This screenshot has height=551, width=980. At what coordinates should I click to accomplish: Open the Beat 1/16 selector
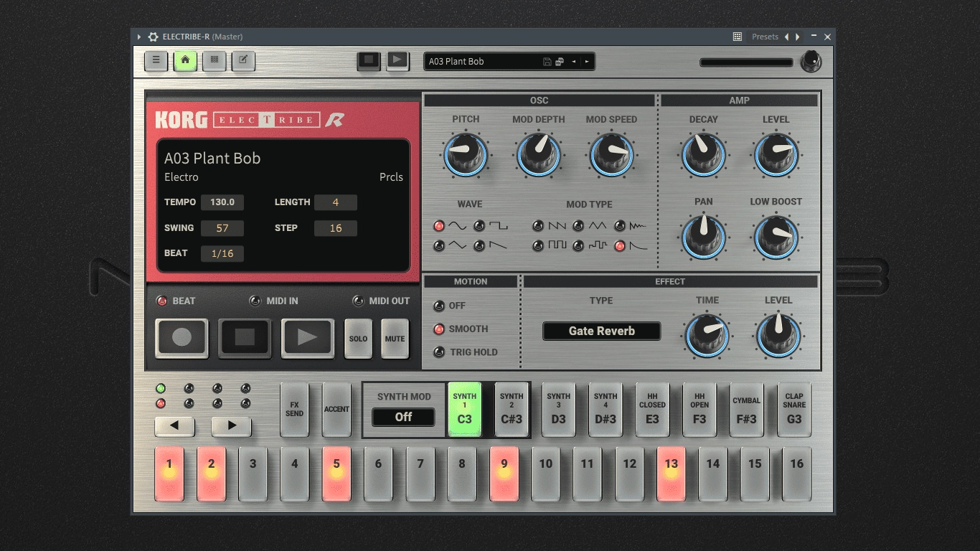coord(222,253)
